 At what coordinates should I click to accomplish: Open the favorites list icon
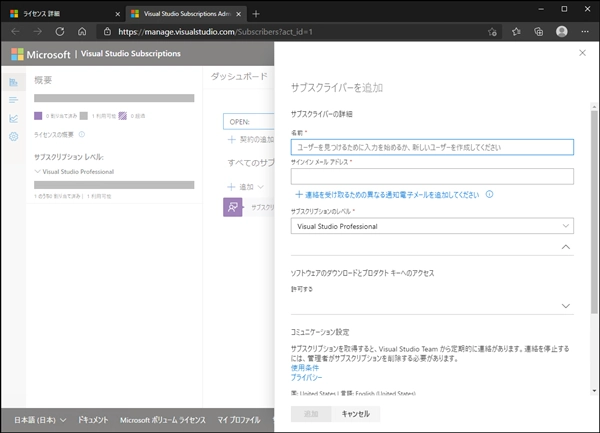tap(516, 32)
